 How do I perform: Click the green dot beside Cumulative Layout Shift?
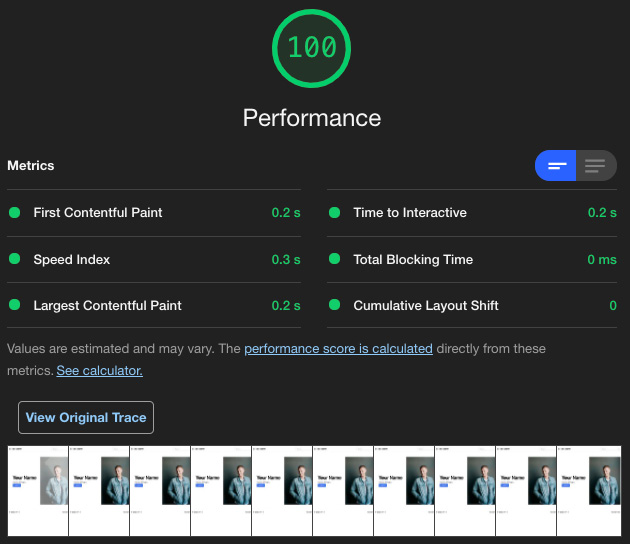click(334, 305)
